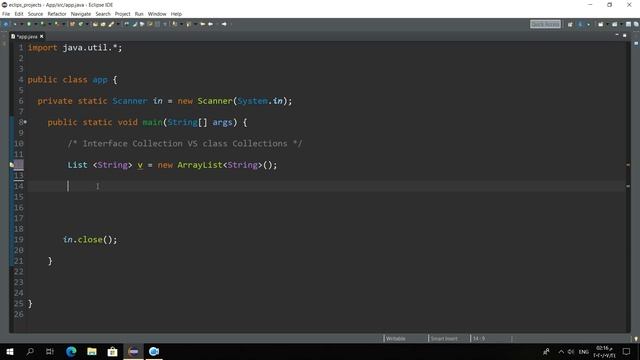Select the highlighted Java perspective icon
The width and height of the screenshot is (640, 360).
click(580, 24)
